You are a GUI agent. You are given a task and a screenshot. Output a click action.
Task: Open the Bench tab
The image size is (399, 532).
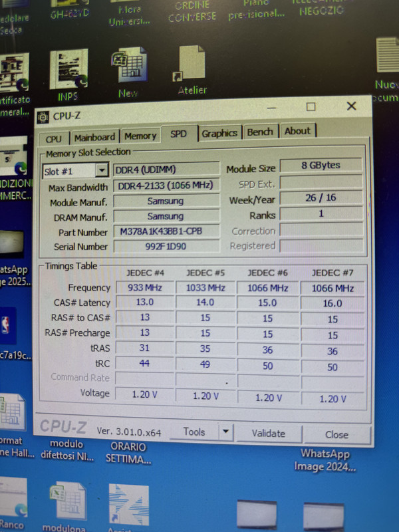260,132
